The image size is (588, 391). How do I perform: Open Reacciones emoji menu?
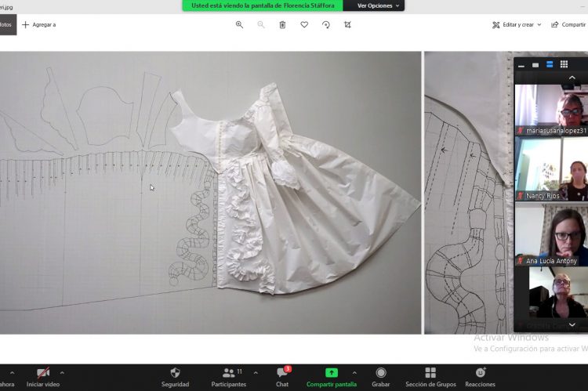pyautogui.click(x=480, y=376)
